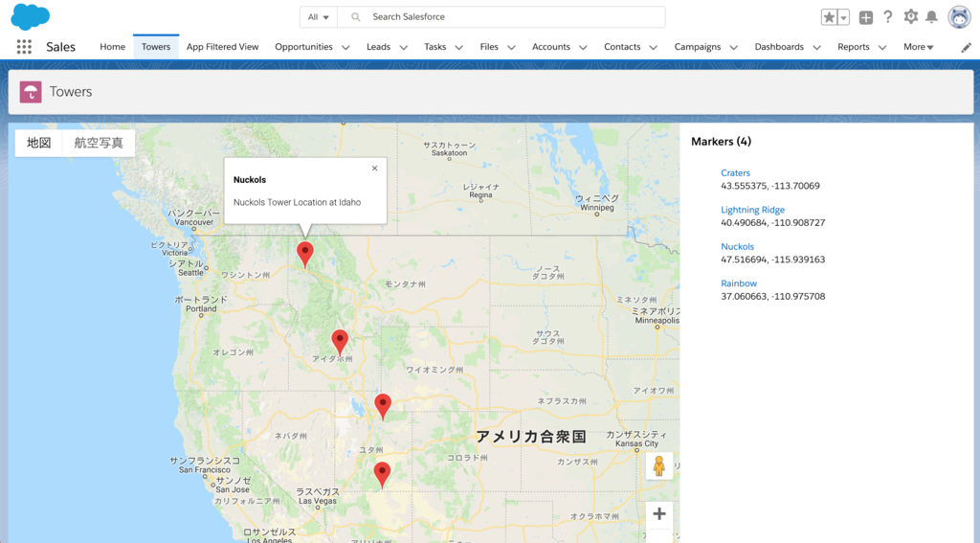Open the Files tab
The image size is (980, 543).
click(489, 47)
